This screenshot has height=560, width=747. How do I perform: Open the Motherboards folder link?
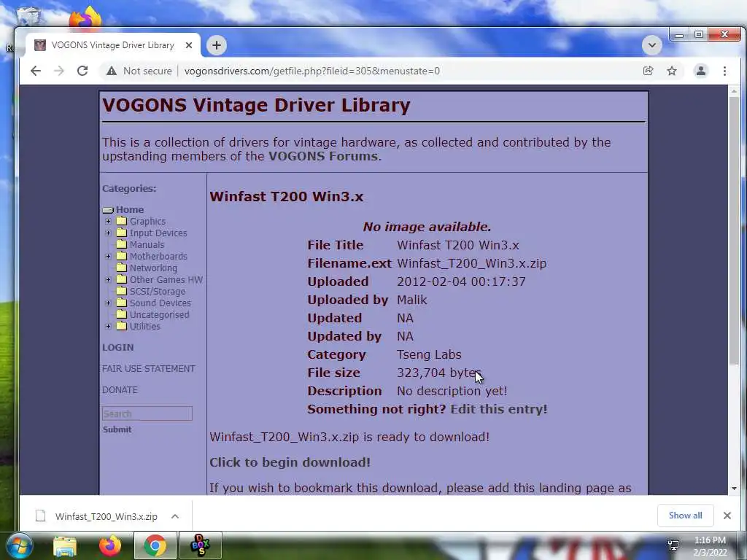point(158,256)
